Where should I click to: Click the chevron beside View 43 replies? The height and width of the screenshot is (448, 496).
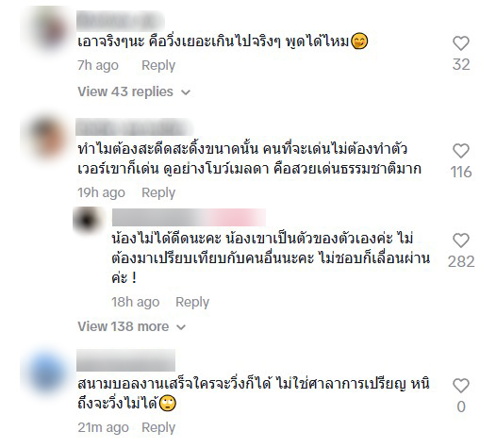click(x=186, y=92)
